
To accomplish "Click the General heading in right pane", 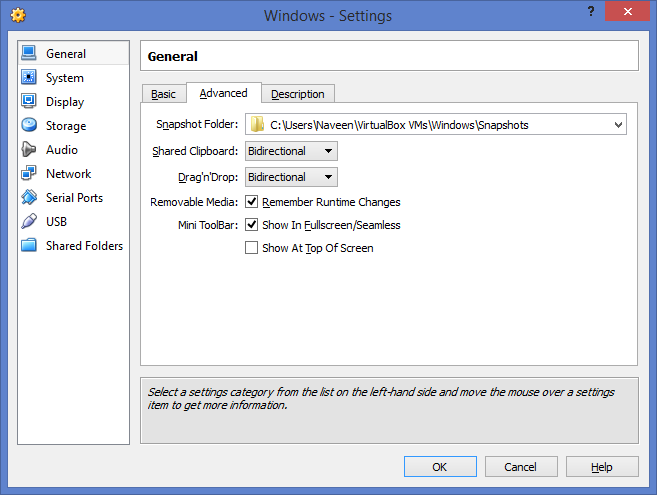I will [x=173, y=56].
